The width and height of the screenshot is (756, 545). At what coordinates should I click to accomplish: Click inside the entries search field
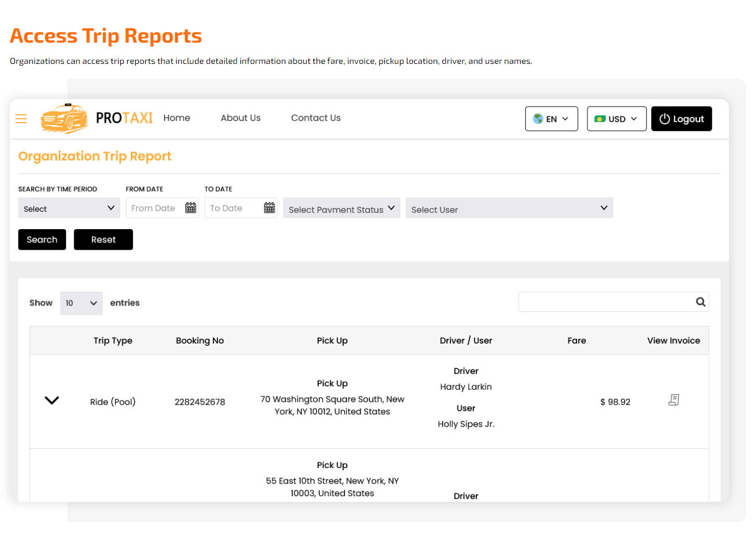[604, 301]
